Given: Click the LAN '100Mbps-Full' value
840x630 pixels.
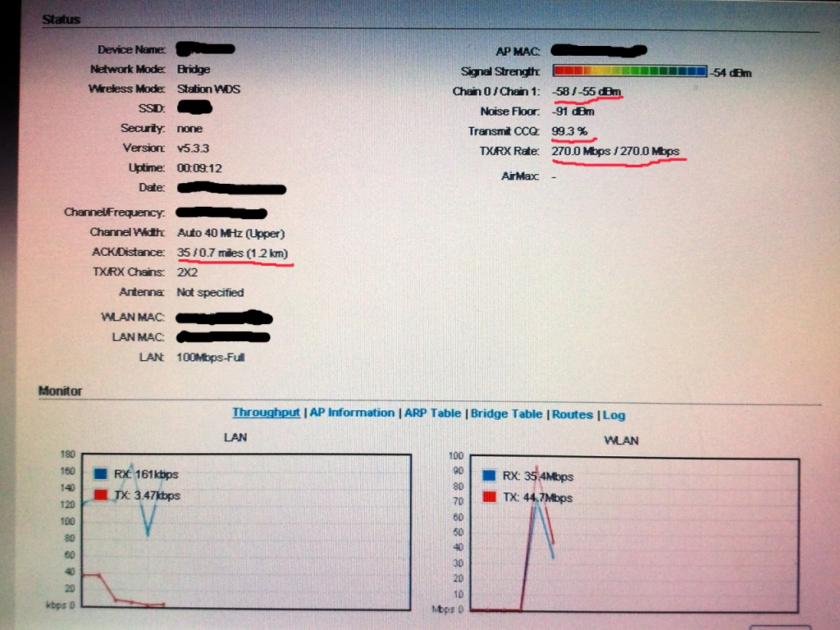Looking at the screenshot, I should pos(211,358).
